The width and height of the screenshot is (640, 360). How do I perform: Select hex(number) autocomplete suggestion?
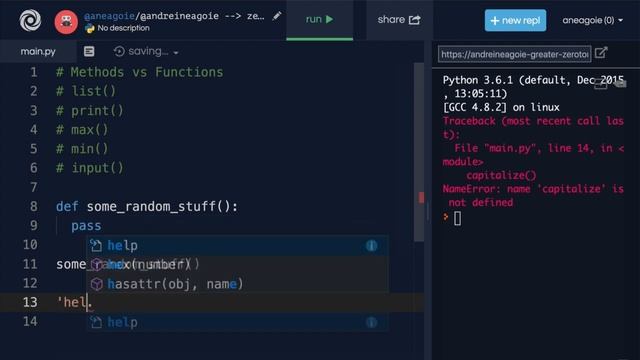pos(237,264)
